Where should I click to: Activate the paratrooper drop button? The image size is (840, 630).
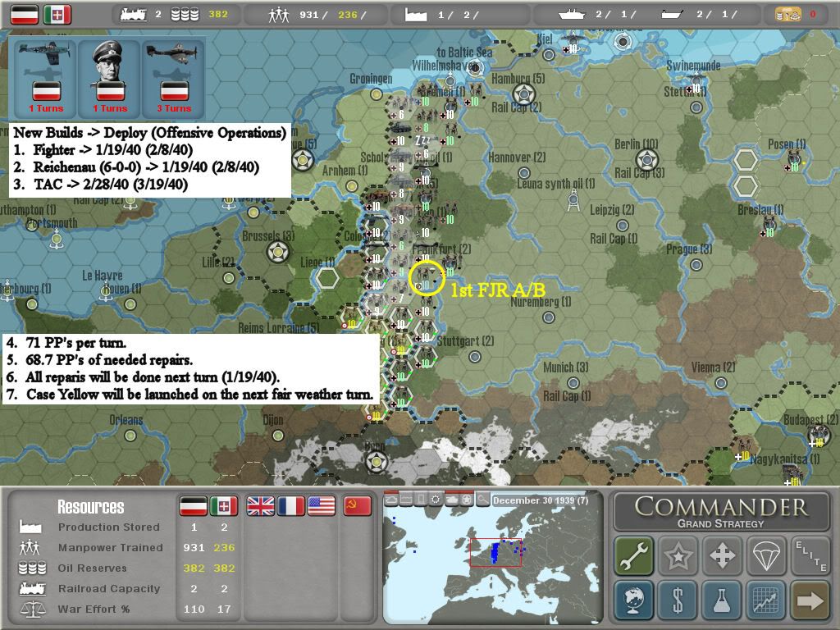point(766,555)
